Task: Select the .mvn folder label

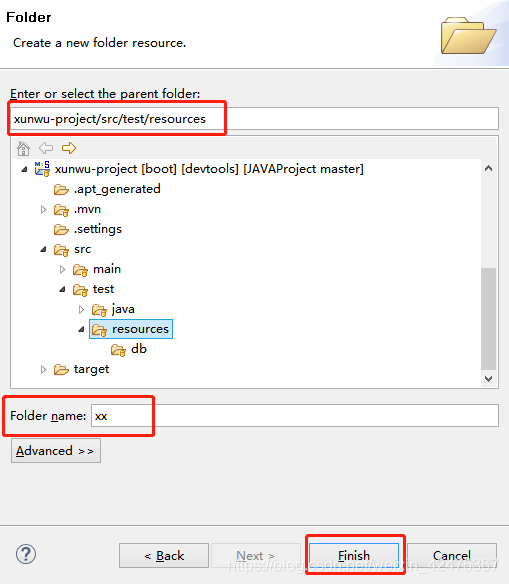Action: coord(88,209)
